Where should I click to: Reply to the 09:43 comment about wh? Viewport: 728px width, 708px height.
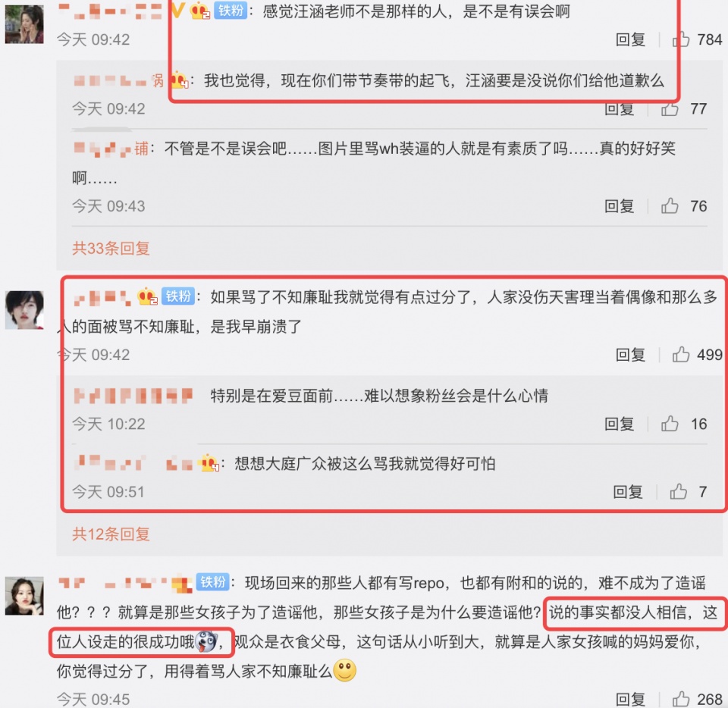[x=620, y=205]
